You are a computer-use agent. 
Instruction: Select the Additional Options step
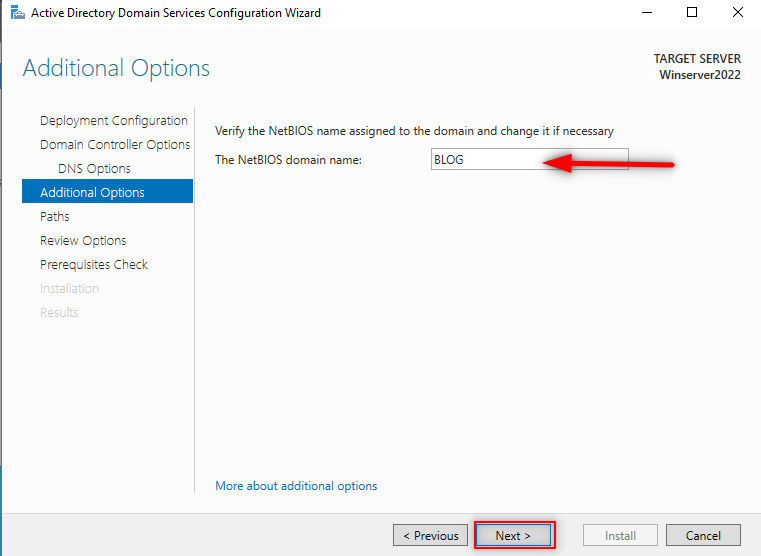coord(92,193)
